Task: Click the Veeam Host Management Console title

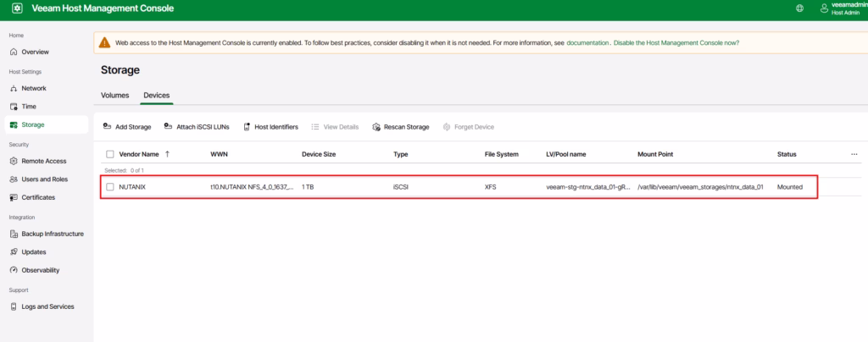Action: point(103,8)
